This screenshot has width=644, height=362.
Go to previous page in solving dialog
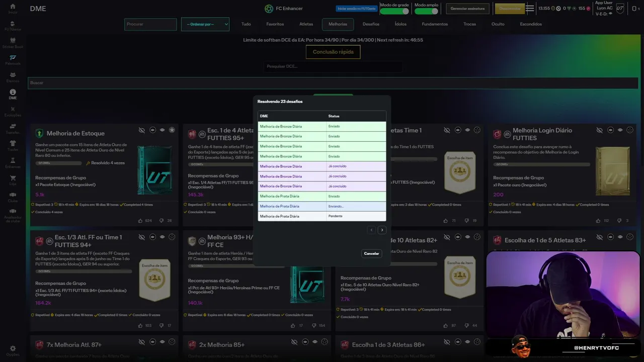coord(371,230)
